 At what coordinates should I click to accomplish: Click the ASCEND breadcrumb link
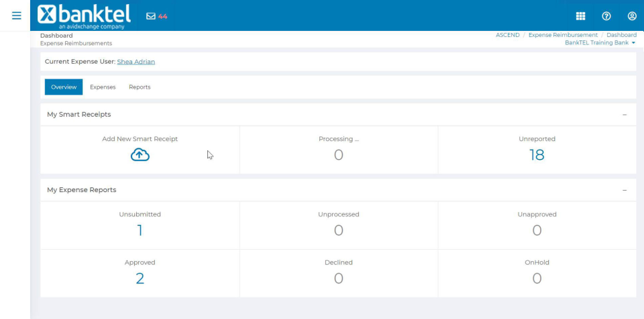[508, 35]
